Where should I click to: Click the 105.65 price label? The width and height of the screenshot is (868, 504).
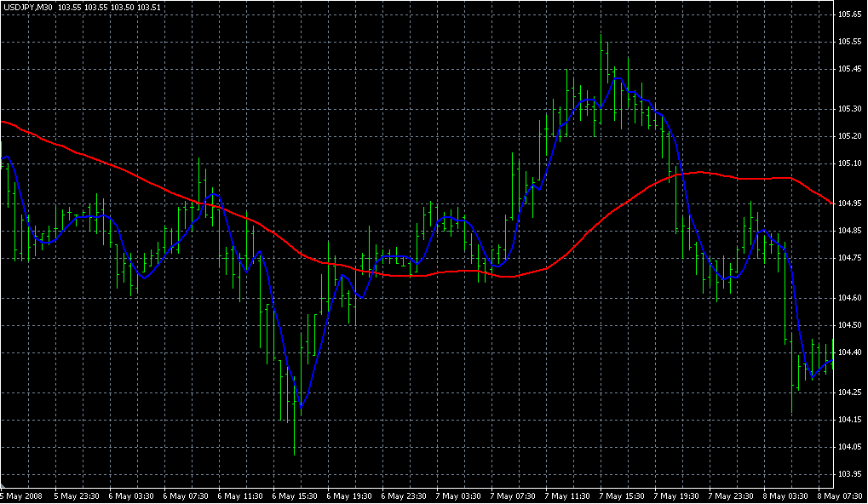850,15
